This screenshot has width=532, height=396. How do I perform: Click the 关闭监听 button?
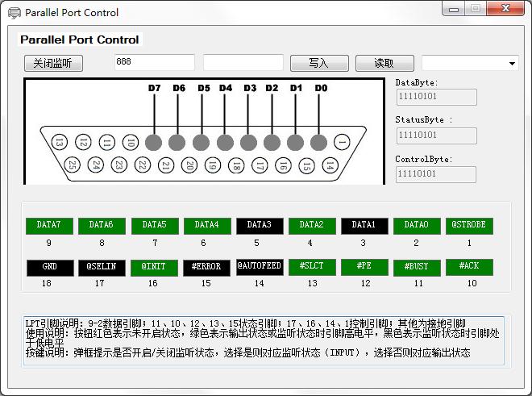[x=53, y=63]
